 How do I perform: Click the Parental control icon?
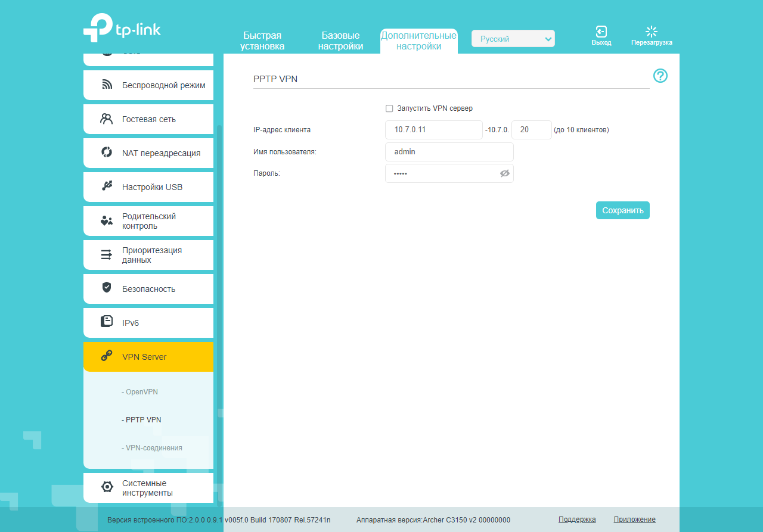coord(107,221)
